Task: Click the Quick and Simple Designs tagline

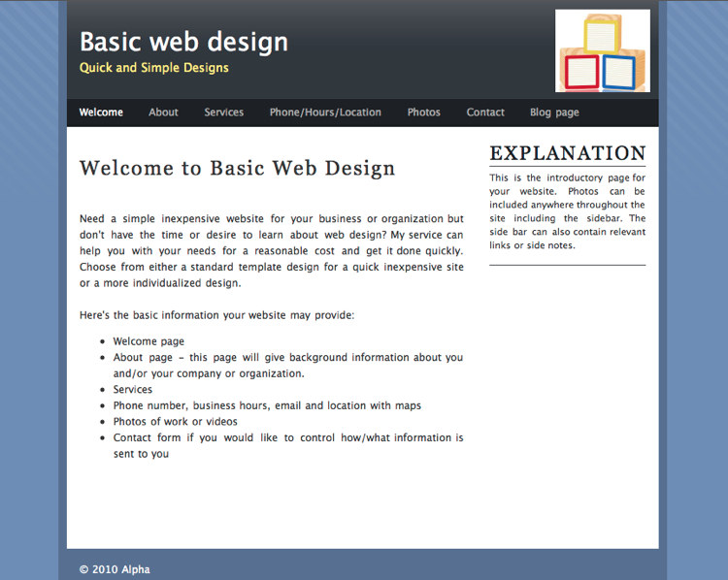Action: click(x=153, y=68)
